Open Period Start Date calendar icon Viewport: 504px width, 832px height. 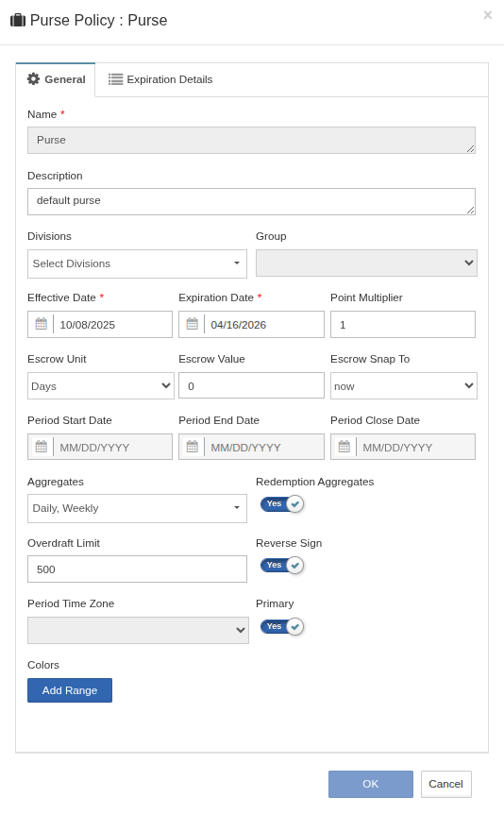41,447
